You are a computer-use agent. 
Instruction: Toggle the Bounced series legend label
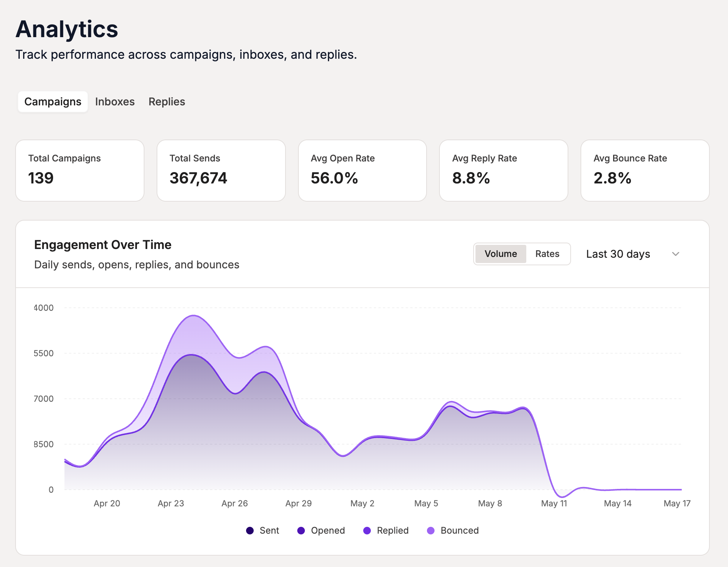click(x=460, y=531)
